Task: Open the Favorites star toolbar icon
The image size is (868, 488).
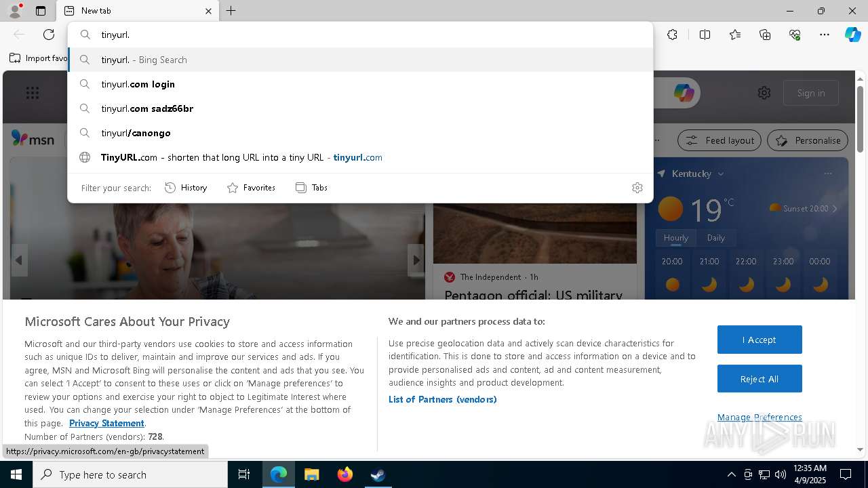Action: (x=735, y=35)
